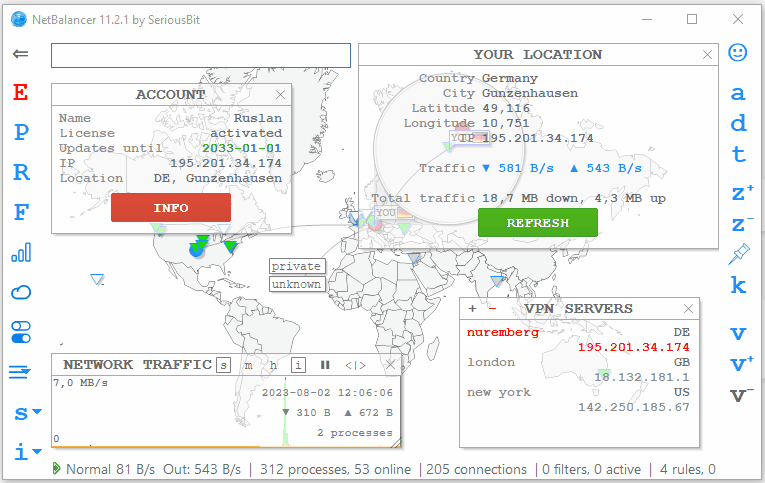Close the NETWORK TRAFFIC panel

390,365
